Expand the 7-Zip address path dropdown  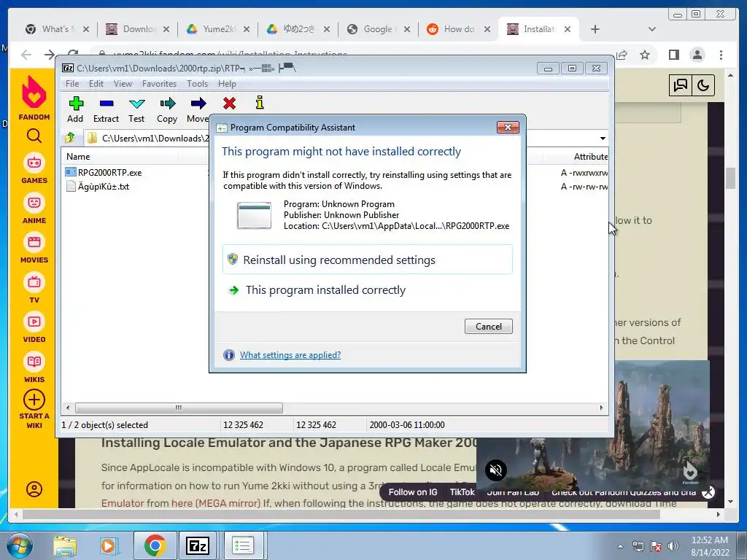[x=603, y=139]
